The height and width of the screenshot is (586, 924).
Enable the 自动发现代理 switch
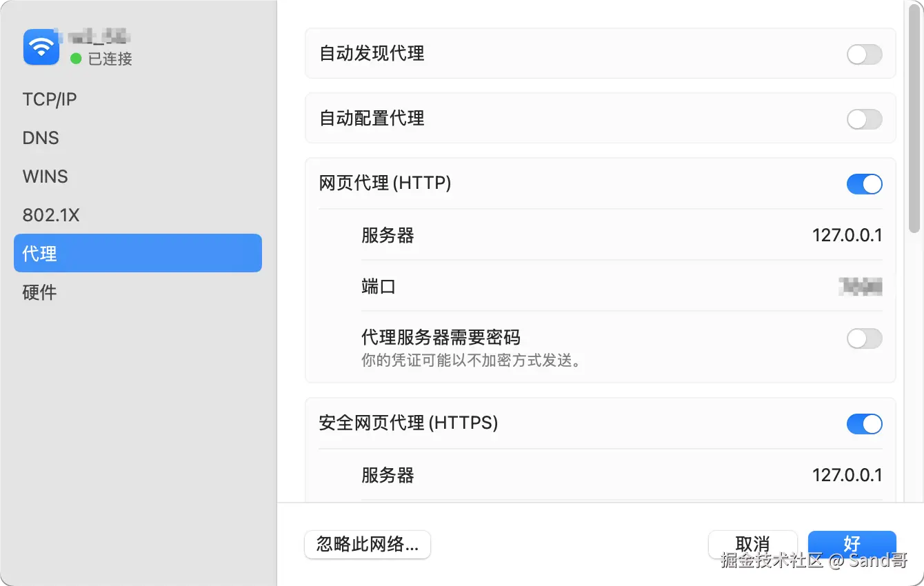[x=864, y=54]
